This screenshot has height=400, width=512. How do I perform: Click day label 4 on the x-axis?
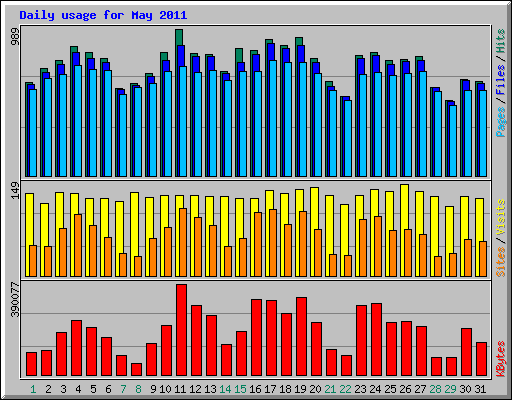point(78,389)
